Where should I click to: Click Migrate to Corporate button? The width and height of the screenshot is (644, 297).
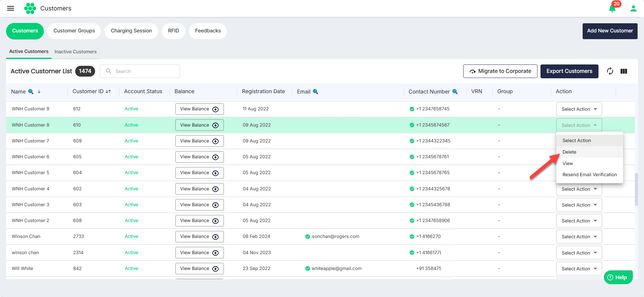[500, 71]
